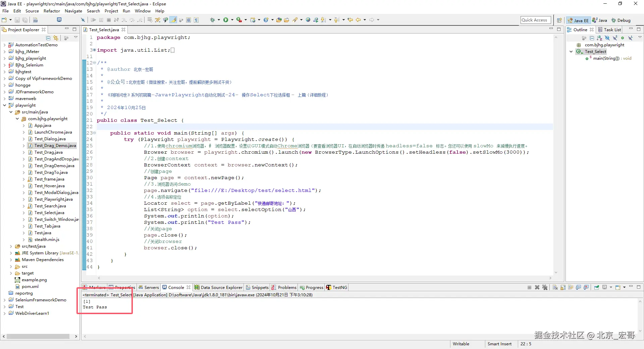Select main(String[]) method in Outline
Viewport: 644px width, 349px height.
(x=609, y=58)
